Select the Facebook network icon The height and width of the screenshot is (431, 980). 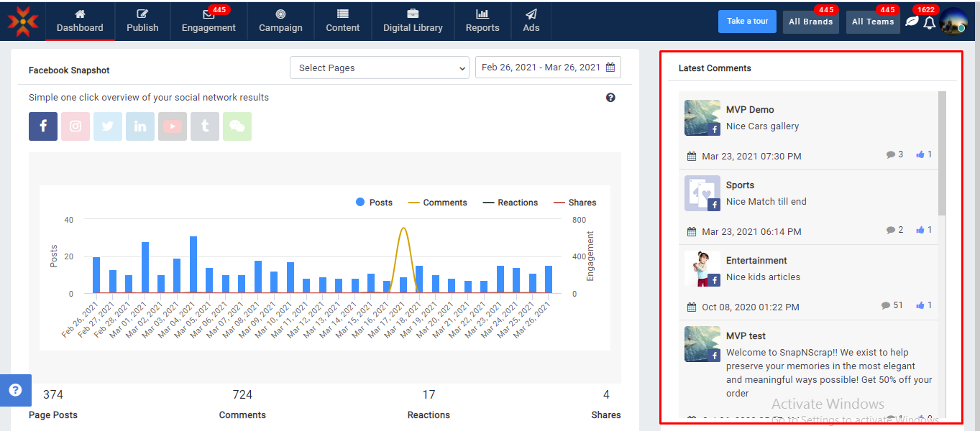(x=43, y=126)
